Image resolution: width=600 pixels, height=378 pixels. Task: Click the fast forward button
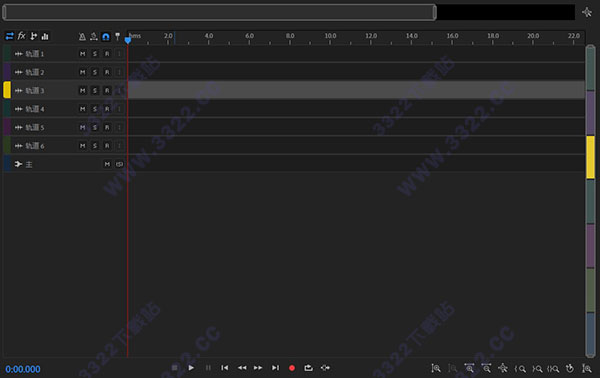point(258,368)
